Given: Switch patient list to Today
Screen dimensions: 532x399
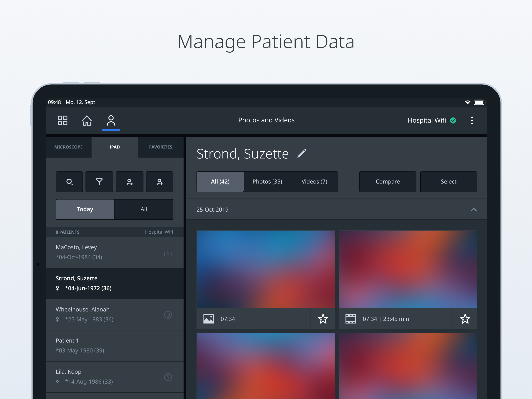Looking at the screenshot, I should [x=85, y=209].
